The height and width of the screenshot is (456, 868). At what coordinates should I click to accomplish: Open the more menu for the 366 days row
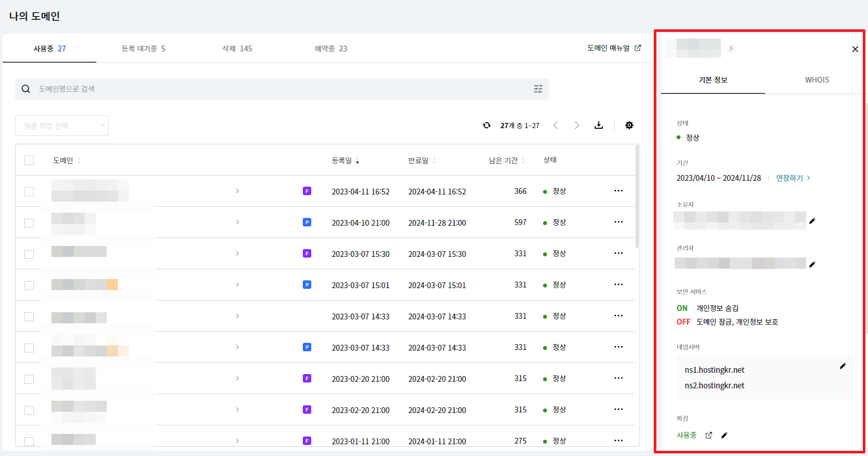(x=619, y=191)
